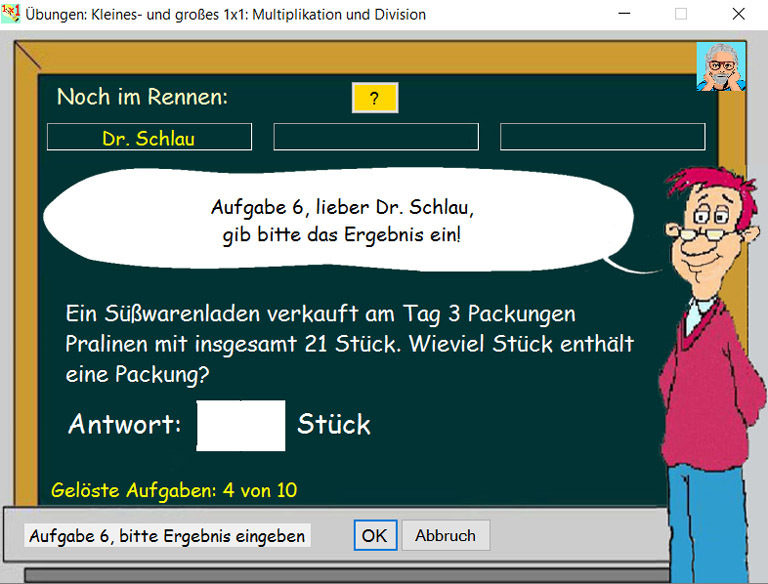Click the yellow question mark help button
768x584 pixels.
(375, 98)
